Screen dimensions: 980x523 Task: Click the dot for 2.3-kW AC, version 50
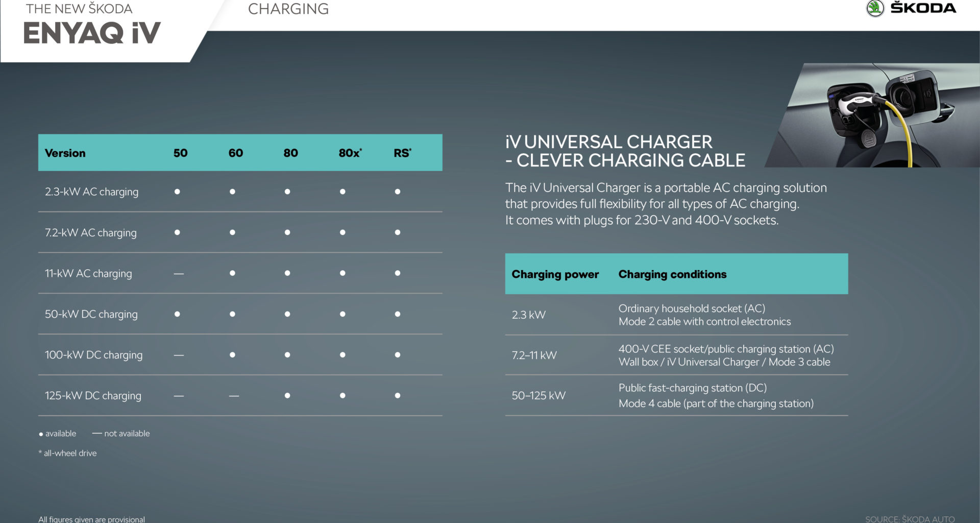(x=177, y=192)
